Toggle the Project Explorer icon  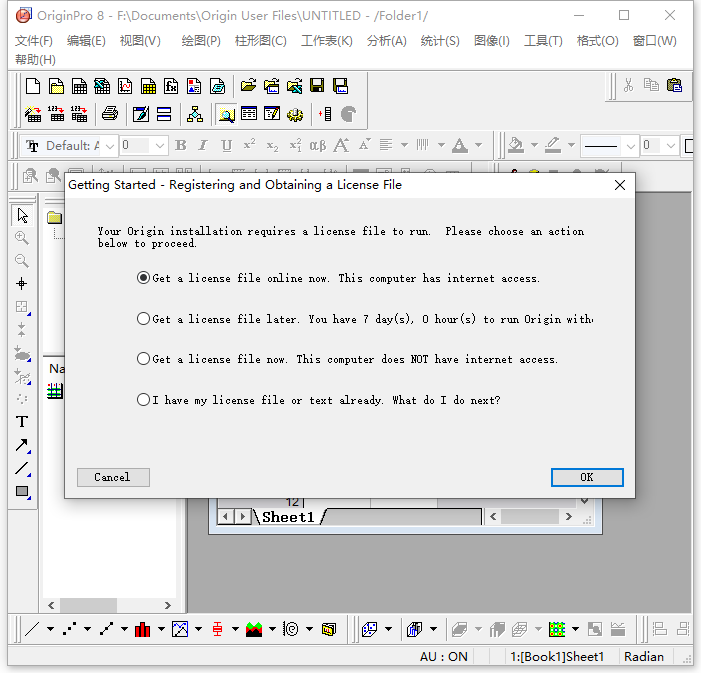[x=227, y=114]
